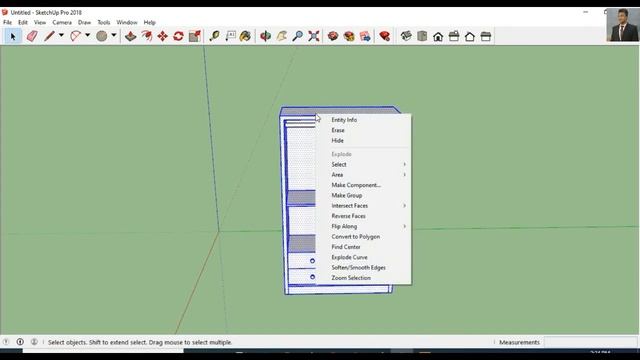Switch to Back view house outline
The image size is (640, 360).
point(470,36)
